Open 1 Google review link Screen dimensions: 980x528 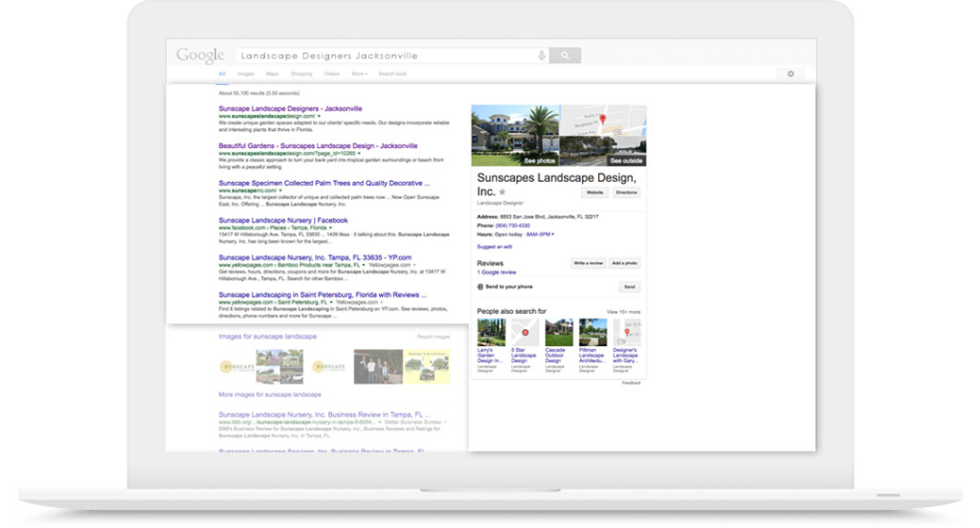pyautogui.click(x=497, y=273)
